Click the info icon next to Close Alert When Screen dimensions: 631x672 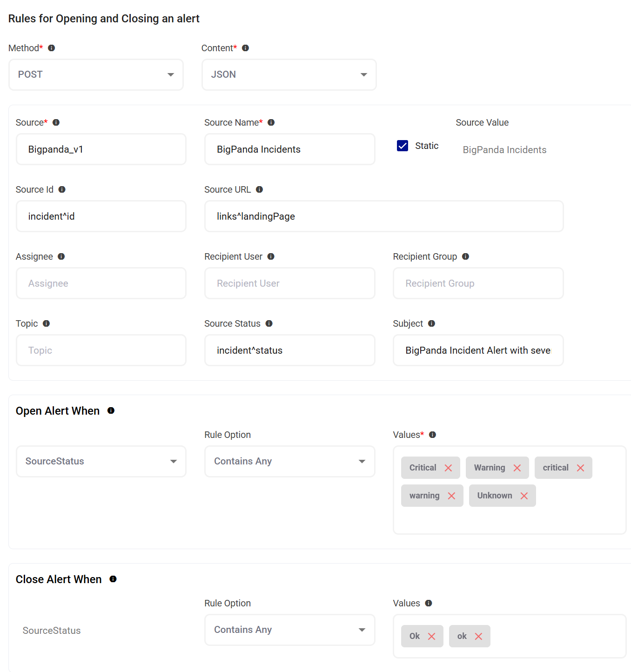coord(113,579)
